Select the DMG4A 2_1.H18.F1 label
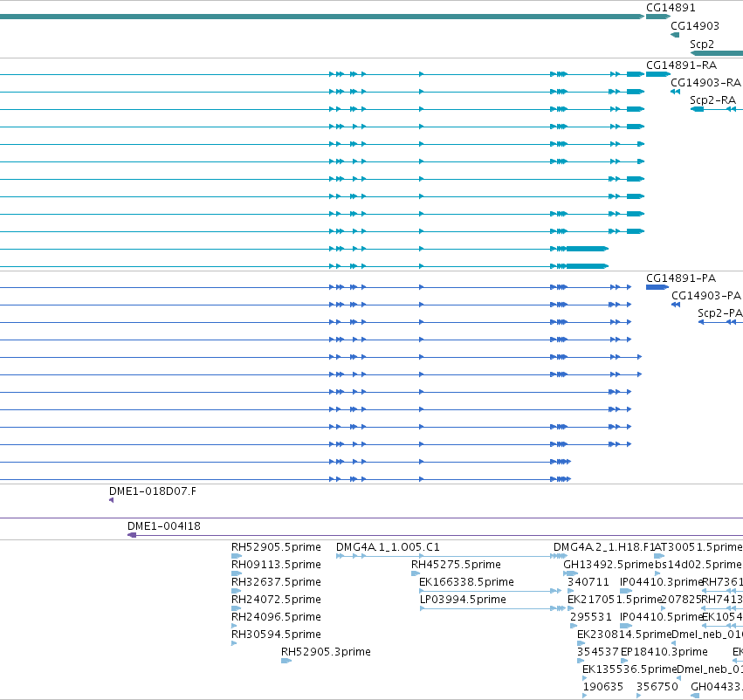 point(603,547)
